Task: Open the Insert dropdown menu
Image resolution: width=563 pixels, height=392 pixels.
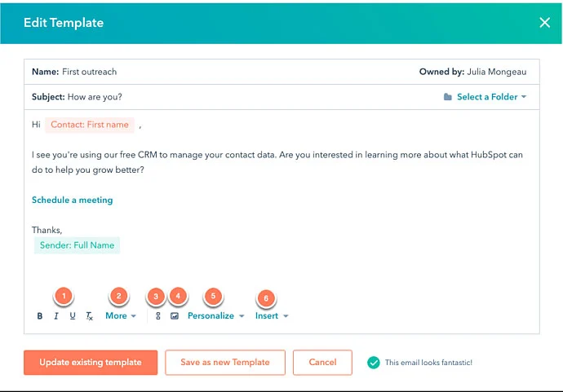Action: pyautogui.click(x=272, y=316)
